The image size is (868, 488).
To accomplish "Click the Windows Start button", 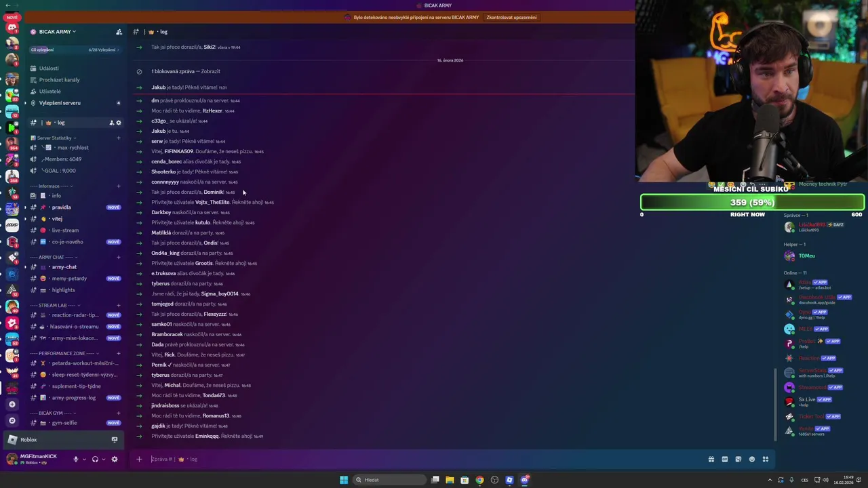I will pos(344,480).
